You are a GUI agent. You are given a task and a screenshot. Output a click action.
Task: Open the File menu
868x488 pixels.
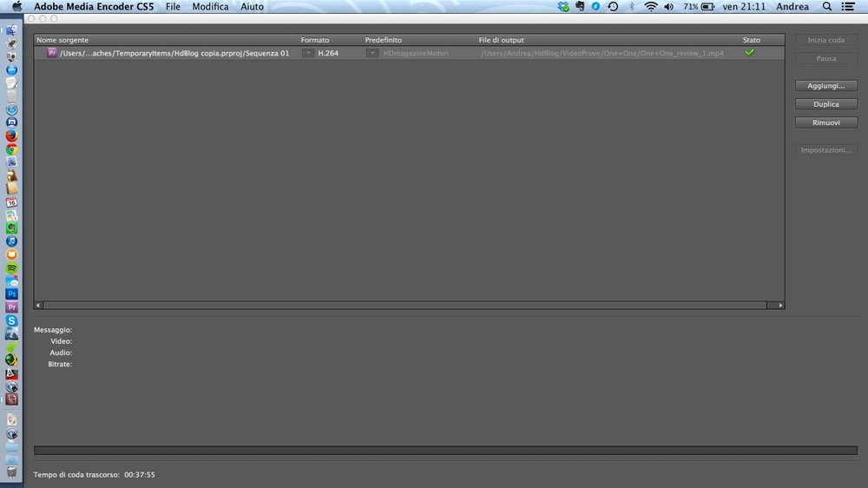tap(173, 7)
